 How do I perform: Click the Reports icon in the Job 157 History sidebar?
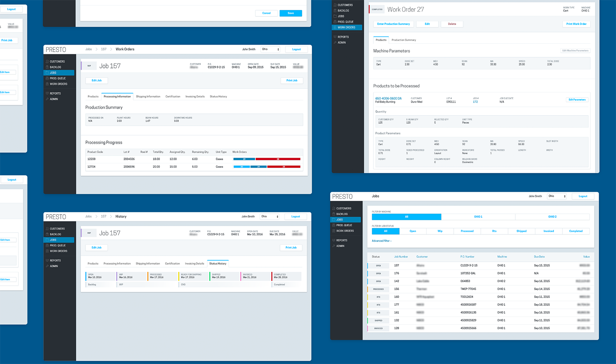[48, 260]
